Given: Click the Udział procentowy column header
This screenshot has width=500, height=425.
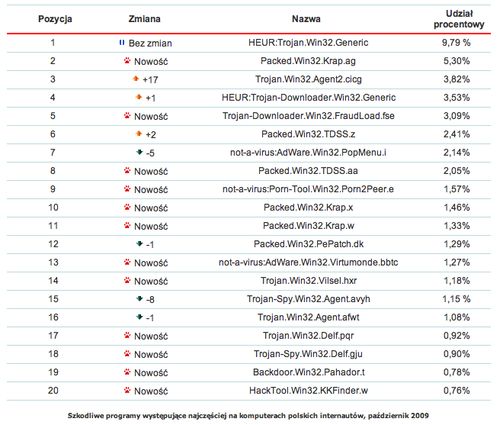Looking at the screenshot, I should click(x=459, y=19).
